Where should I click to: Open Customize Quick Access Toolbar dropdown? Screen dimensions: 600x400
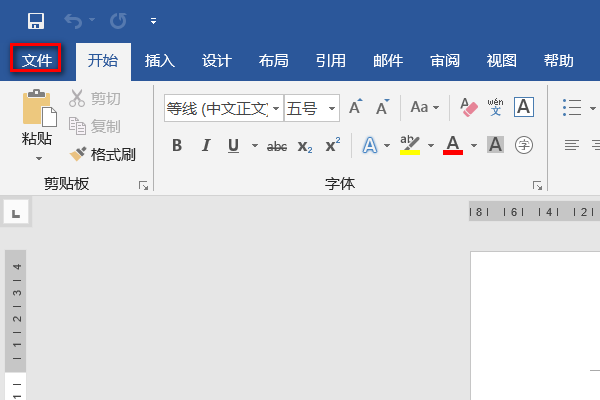click(153, 21)
